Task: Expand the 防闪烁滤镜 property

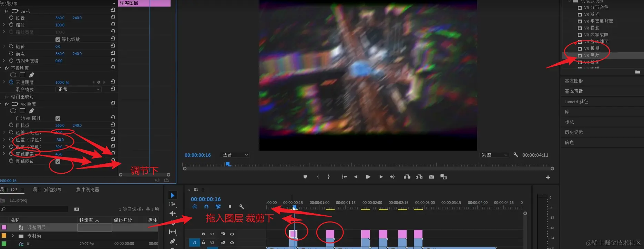Action: click(x=4, y=61)
